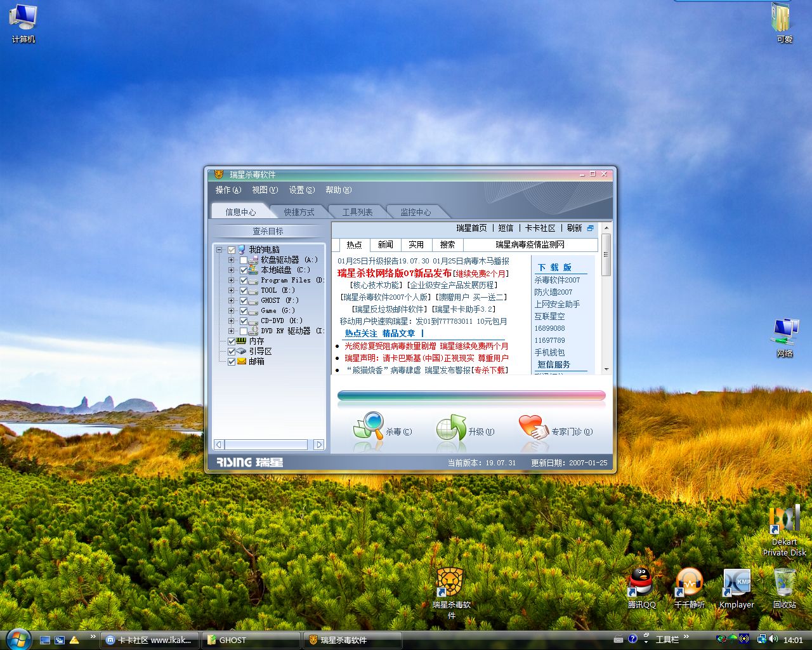Uncheck the 本地磁盘 (C:) checkbox
812x650 pixels.
[x=244, y=270]
